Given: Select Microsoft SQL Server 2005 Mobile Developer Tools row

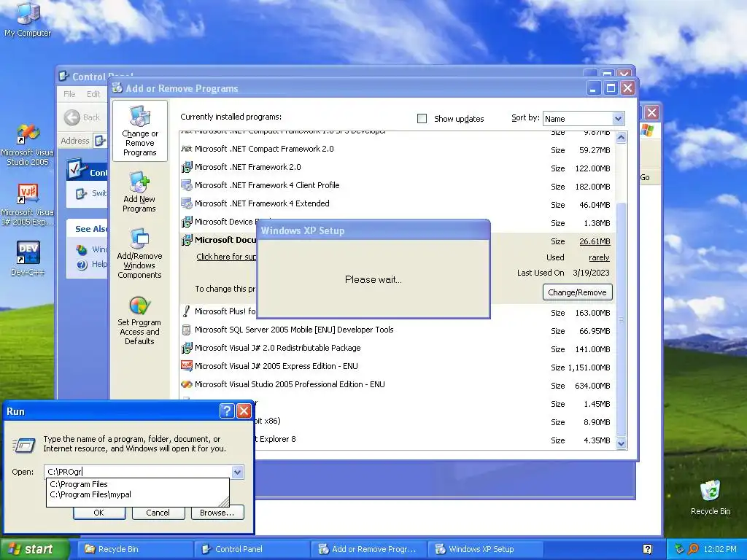Looking at the screenshot, I should [396, 330].
